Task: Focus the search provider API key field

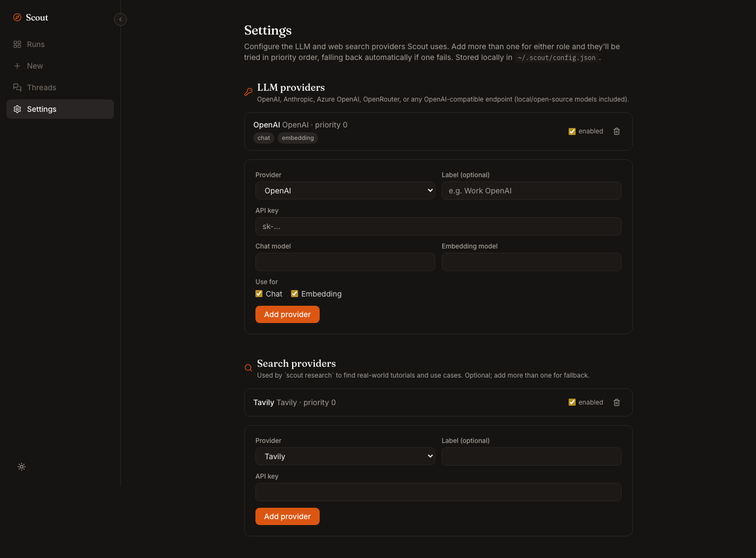Action: click(438, 492)
